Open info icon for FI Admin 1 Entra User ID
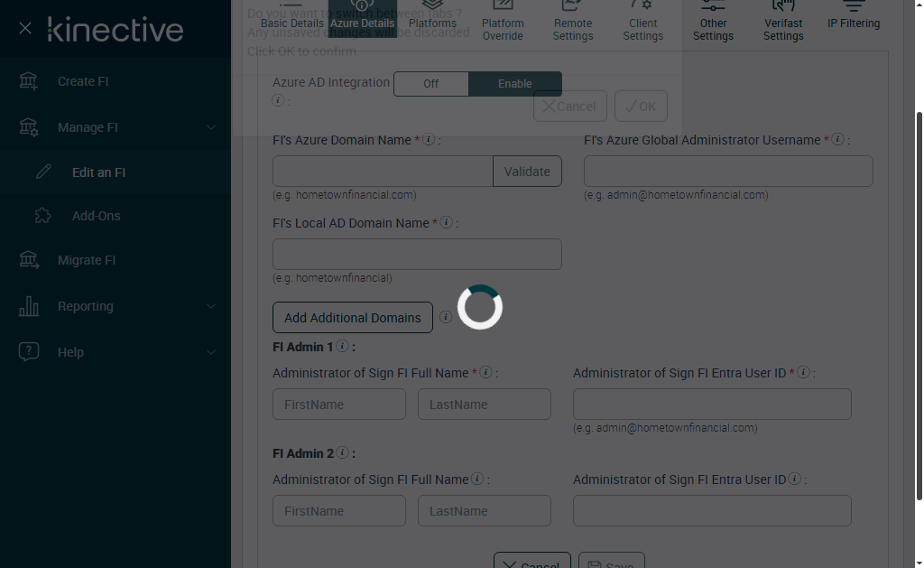Viewport: 924px width, 568px height. 803,372
